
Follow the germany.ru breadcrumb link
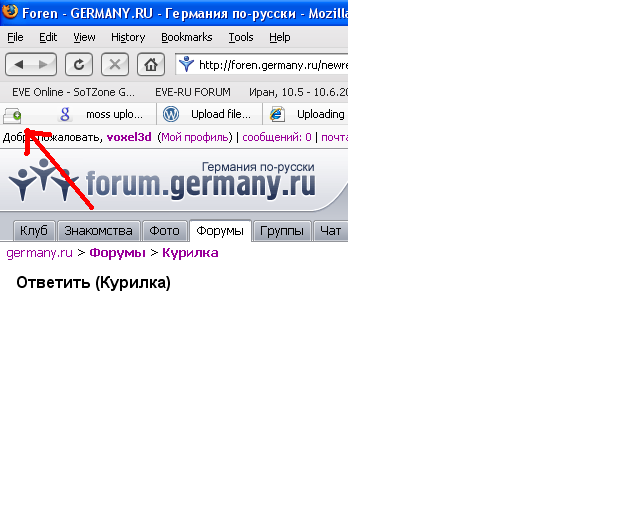tap(40, 253)
